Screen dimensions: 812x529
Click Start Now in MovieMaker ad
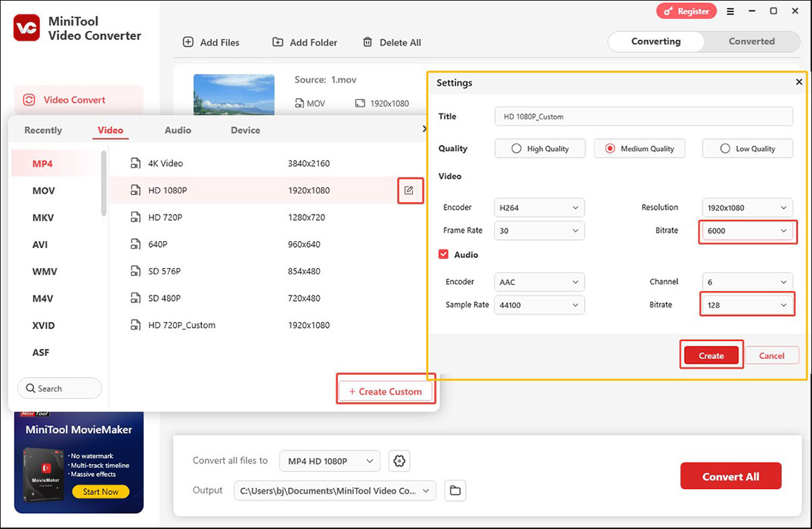pos(101,491)
